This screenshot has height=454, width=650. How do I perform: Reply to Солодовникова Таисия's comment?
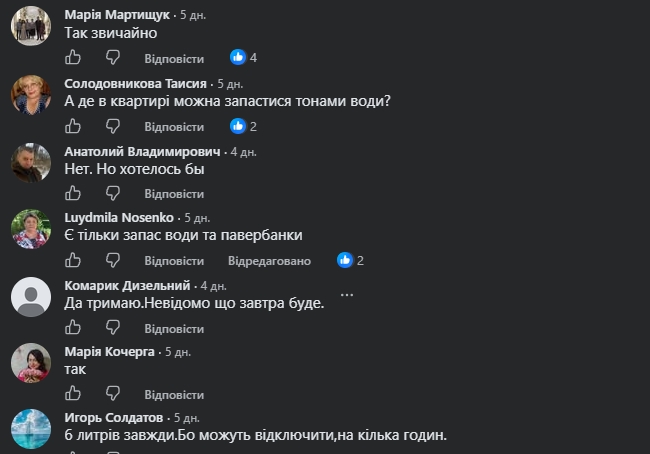click(174, 127)
